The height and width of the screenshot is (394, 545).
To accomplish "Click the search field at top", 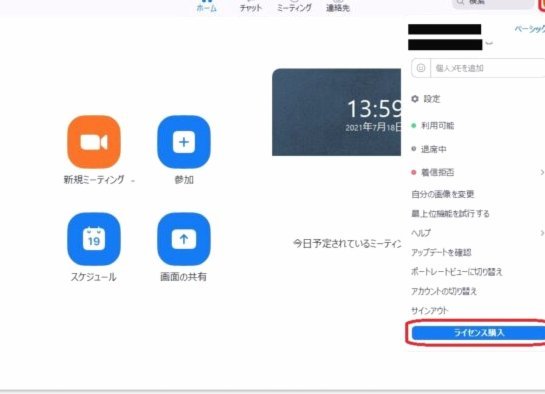I will 493,3.
